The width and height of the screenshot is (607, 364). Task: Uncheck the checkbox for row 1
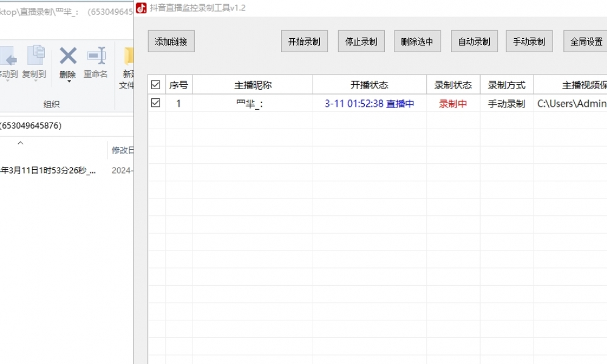[156, 103]
